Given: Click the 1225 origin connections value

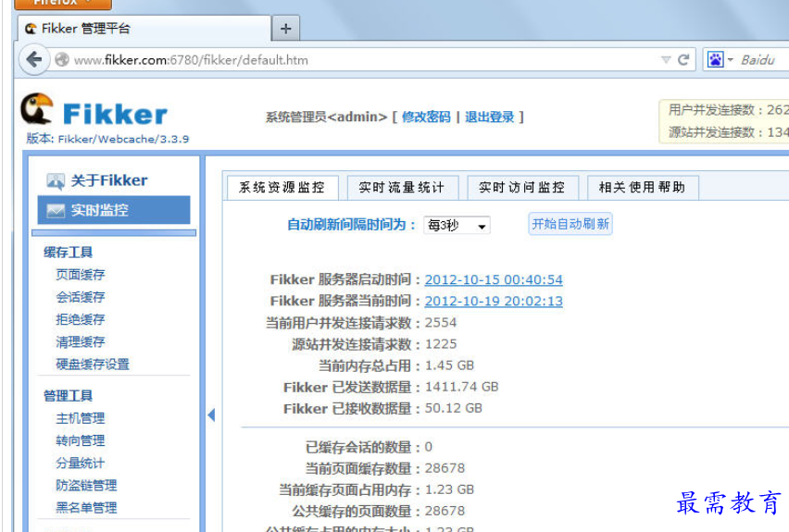Looking at the screenshot, I should pos(441,344).
